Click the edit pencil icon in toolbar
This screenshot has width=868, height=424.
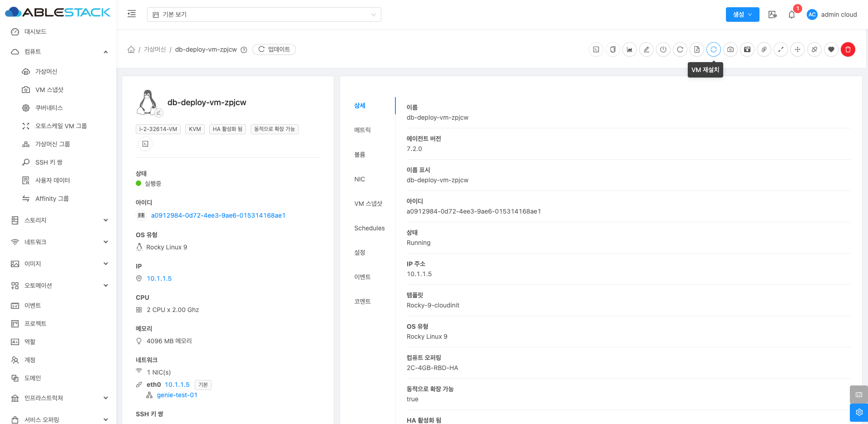point(646,49)
